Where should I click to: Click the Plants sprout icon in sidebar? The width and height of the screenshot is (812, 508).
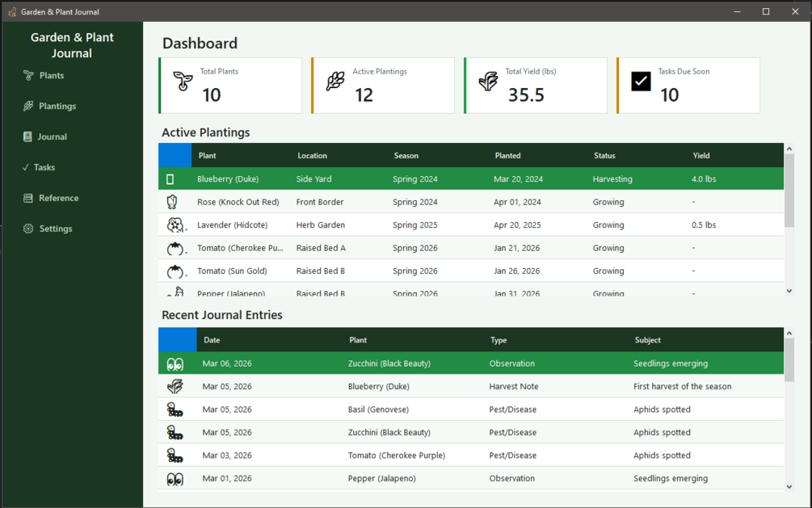pyautogui.click(x=28, y=76)
